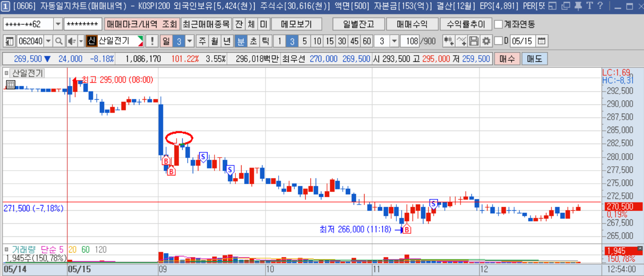The width and height of the screenshot is (644, 276).
Task: Click the B buy marker at 최저 266,000
Action: 406,229
